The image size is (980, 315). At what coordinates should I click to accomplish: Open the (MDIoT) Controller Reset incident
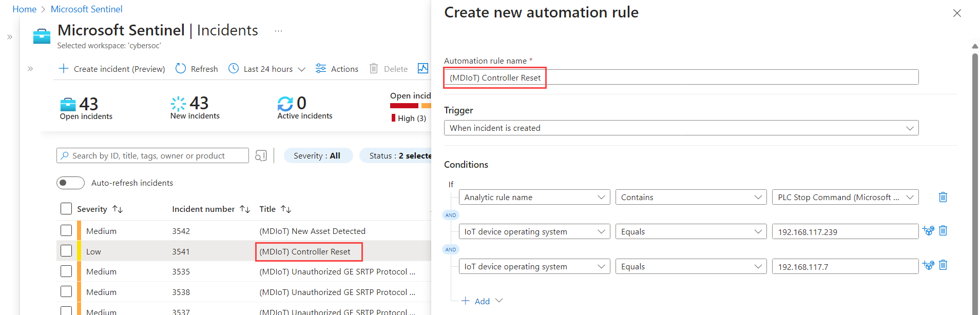305,251
